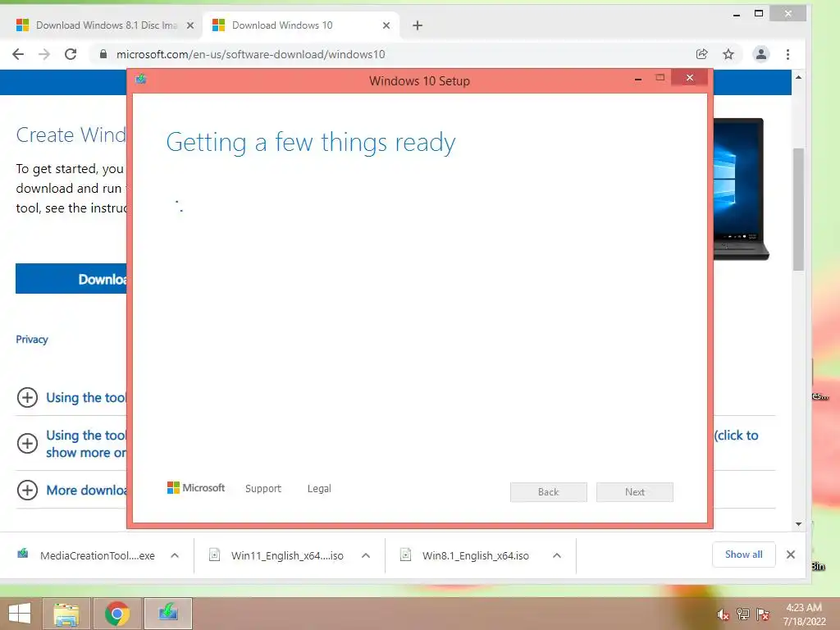Open a new Chrome tab
This screenshot has height=630, width=840.
click(x=418, y=25)
